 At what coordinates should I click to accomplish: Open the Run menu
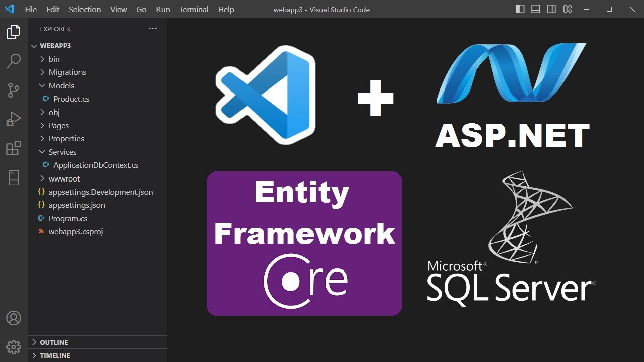[163, 9]
